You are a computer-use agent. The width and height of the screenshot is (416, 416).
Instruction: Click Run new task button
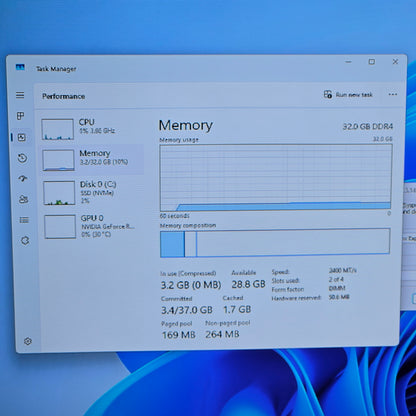(x=348, y=95)
